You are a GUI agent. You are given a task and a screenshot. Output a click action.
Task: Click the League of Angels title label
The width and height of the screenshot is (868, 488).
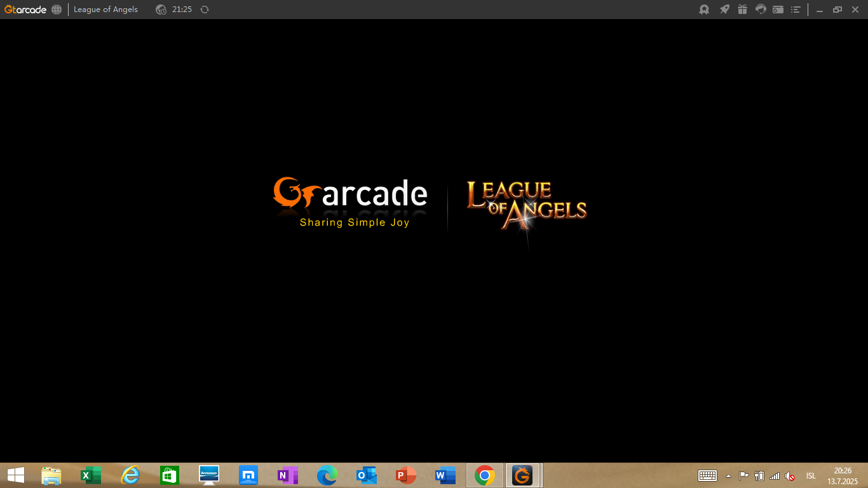105,10
